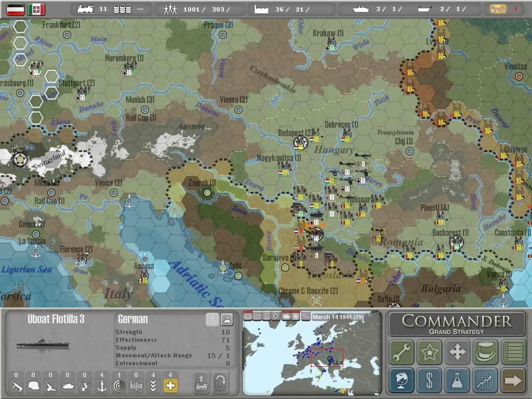Viewport: 532px width, 399px height.
Task: Toggle the terrain mountain view button
Action: tap(227, 320)
